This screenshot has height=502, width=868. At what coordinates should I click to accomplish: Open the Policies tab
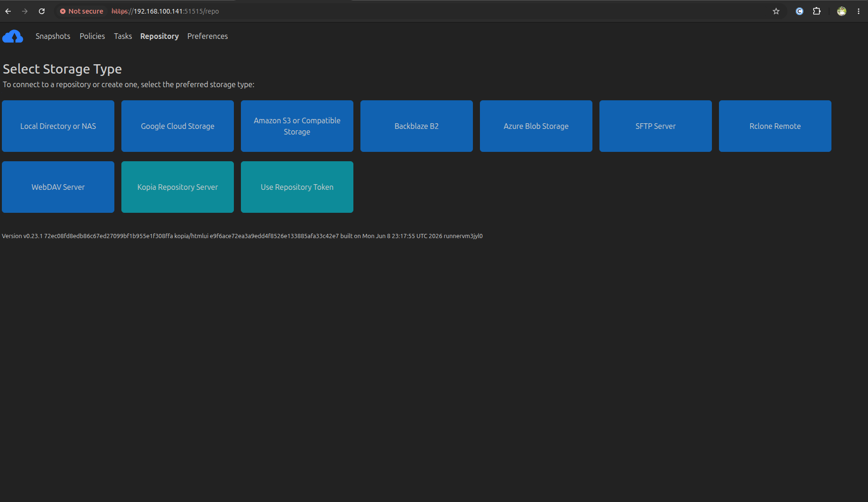pyautogui.click(x=92, y=36)
